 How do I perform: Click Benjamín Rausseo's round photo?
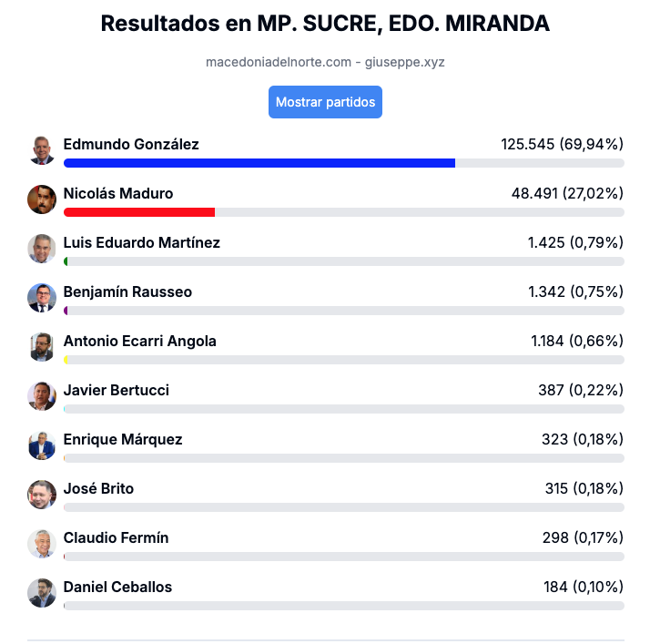pos(42,298)
